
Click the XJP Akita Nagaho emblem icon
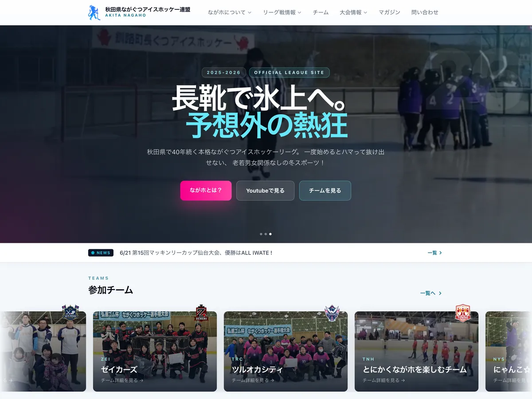pyautogui.click(x=70, y=313)
